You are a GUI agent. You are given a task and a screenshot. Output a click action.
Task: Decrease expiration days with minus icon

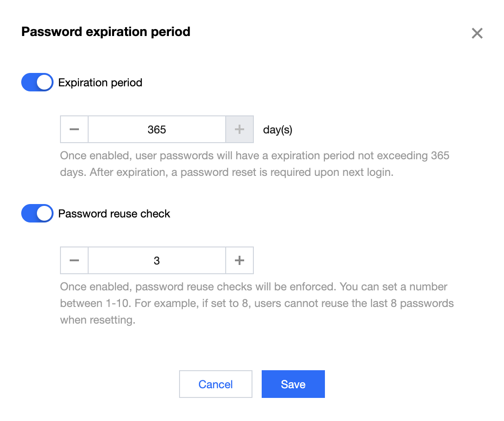tap(74, 130)
